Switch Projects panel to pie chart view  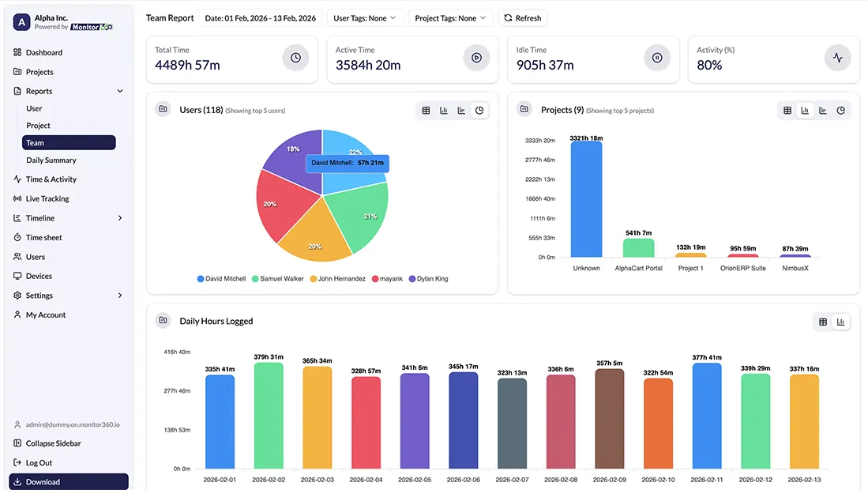pyautogui.click(x=840, y=110)
